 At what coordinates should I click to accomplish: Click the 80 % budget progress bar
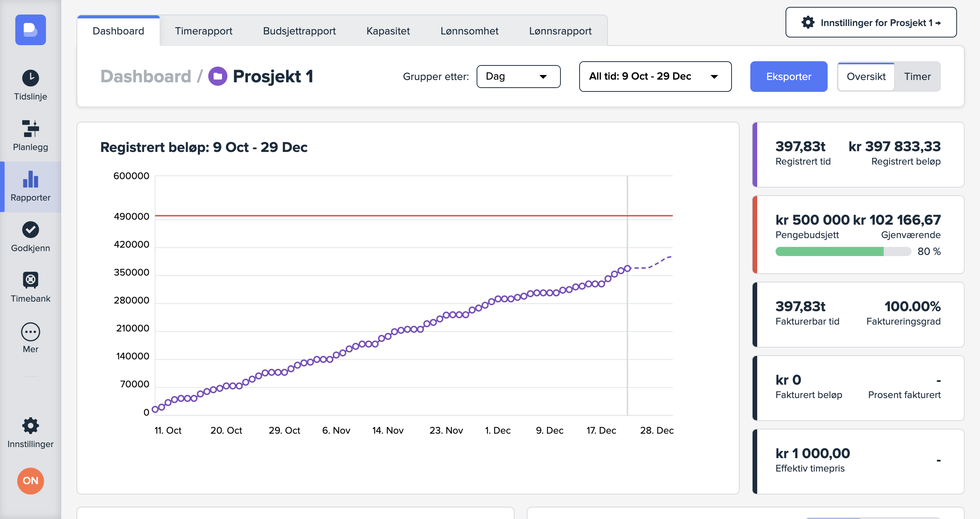click(843, 251)
